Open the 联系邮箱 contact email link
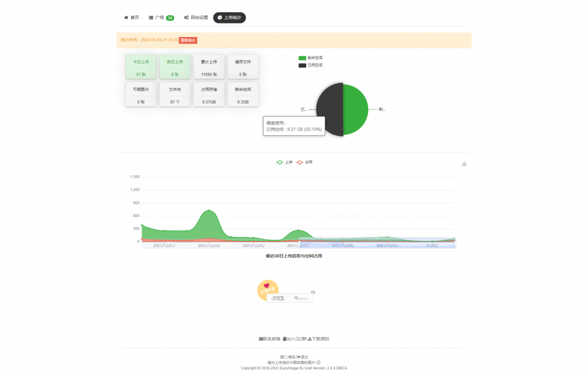 [270, 339]
